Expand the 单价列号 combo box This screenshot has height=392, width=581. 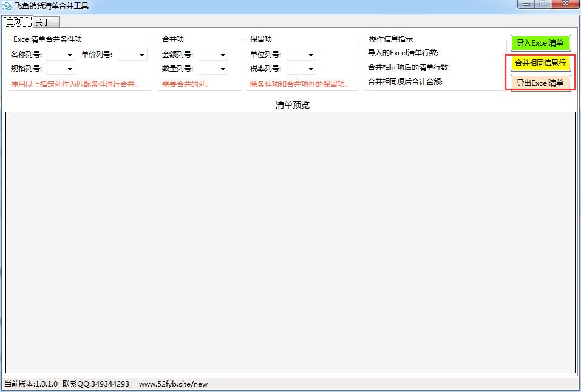click(x=132, y=55)
